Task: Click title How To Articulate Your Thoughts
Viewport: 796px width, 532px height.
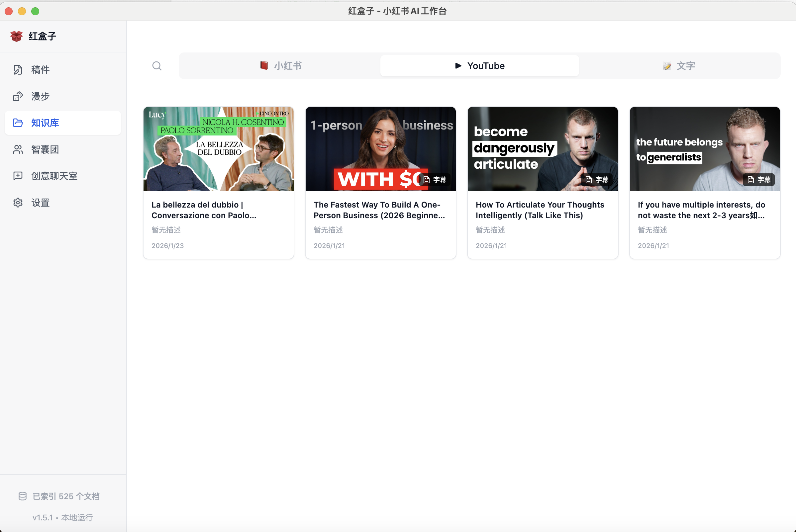Action: (540, 210)
